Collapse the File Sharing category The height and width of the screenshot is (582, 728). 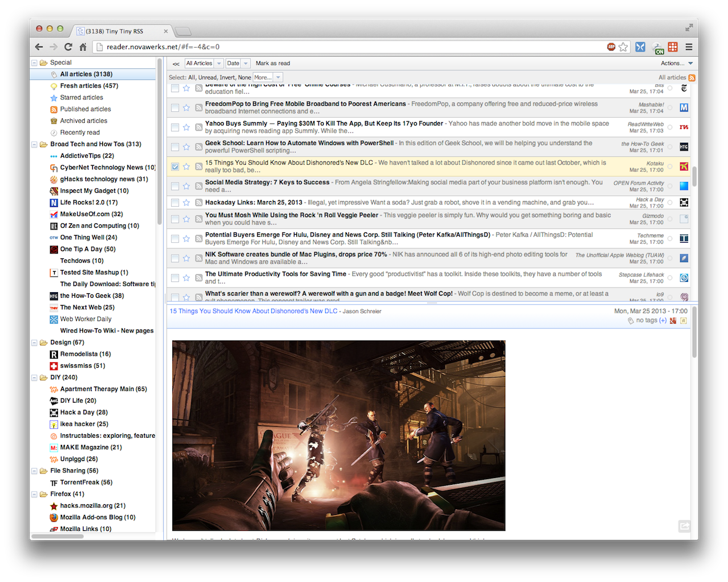coord(34,471)
